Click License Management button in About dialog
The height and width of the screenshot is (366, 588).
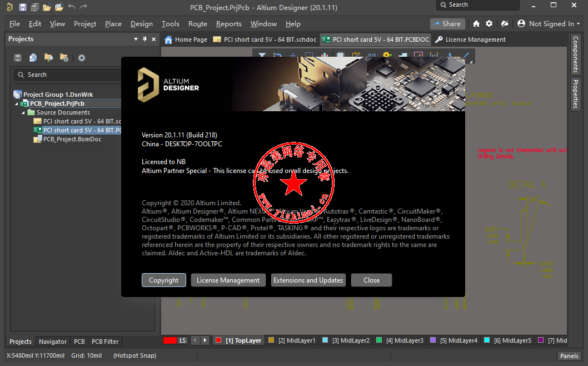228,280
